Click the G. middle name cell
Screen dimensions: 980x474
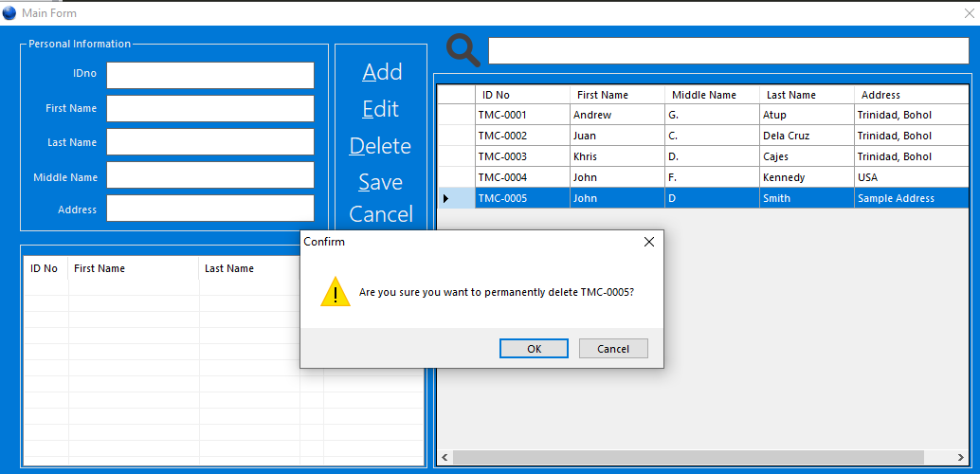click(x=713, y=115)
